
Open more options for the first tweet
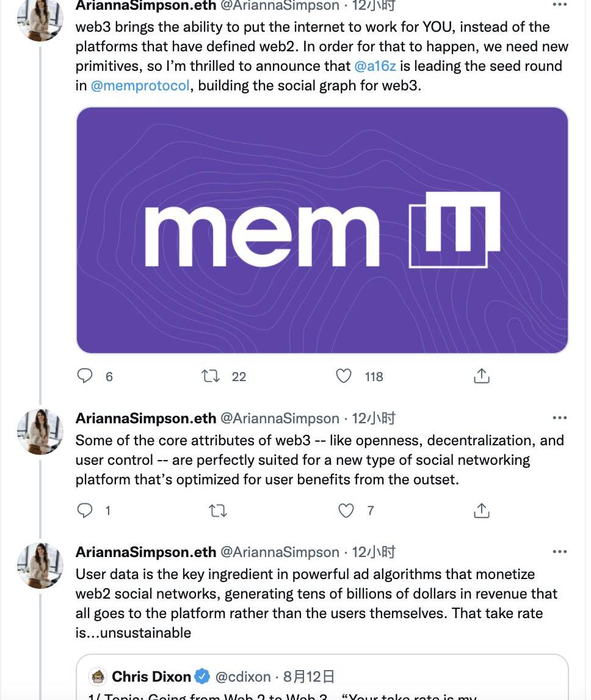(559, 5)
